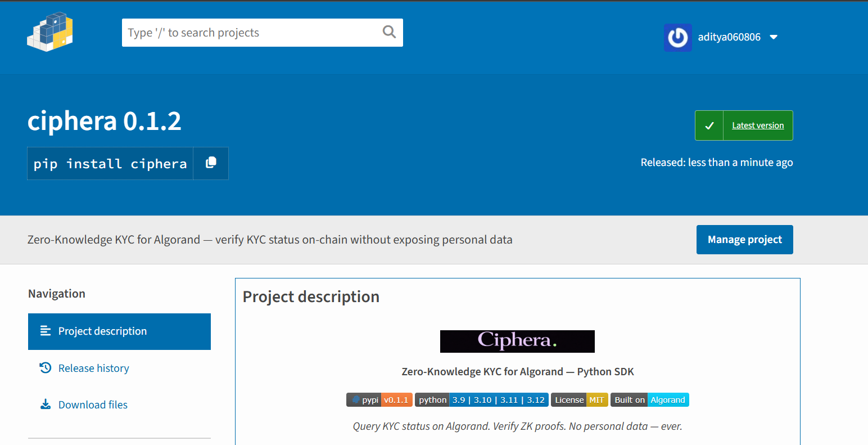The width and height of the screenshot is (868, 445).
Task: Click the Zero-Knowledge KYC summary line
Action: click(x=270, y=240)
